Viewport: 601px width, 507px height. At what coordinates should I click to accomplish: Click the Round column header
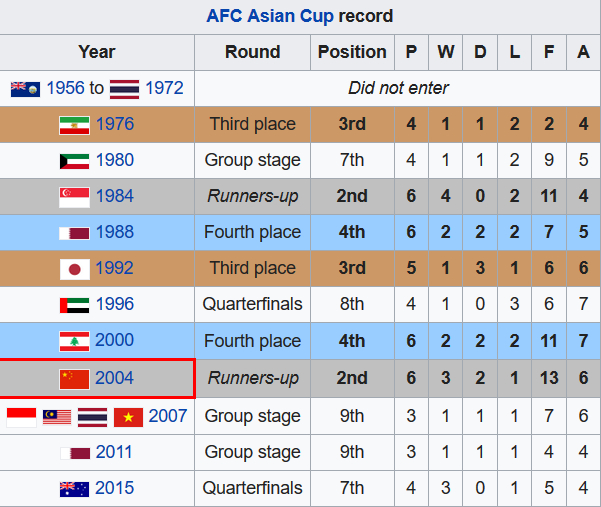pos(252,52)
